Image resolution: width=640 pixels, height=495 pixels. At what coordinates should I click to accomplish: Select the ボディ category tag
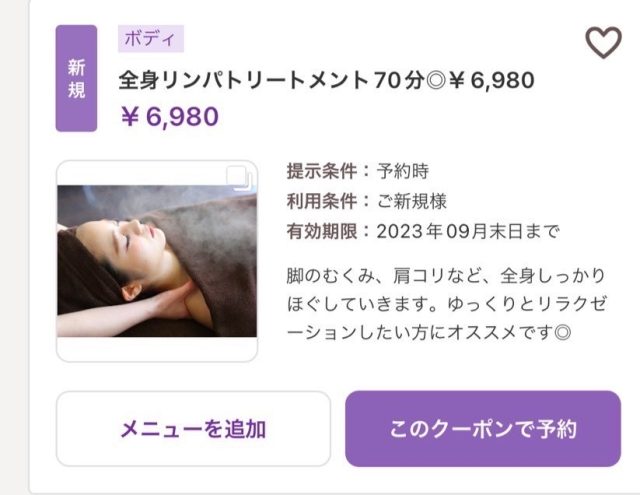pyautogui.click(x=151, y=39)
